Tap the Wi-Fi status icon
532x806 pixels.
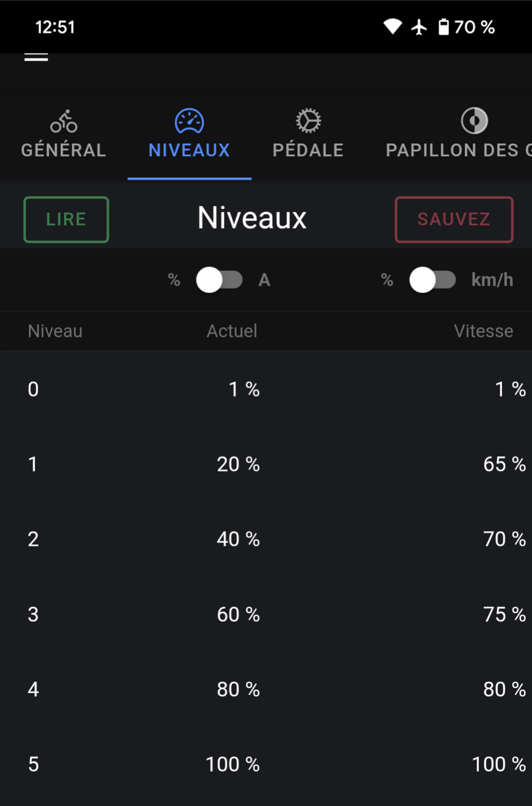(392, 27)
